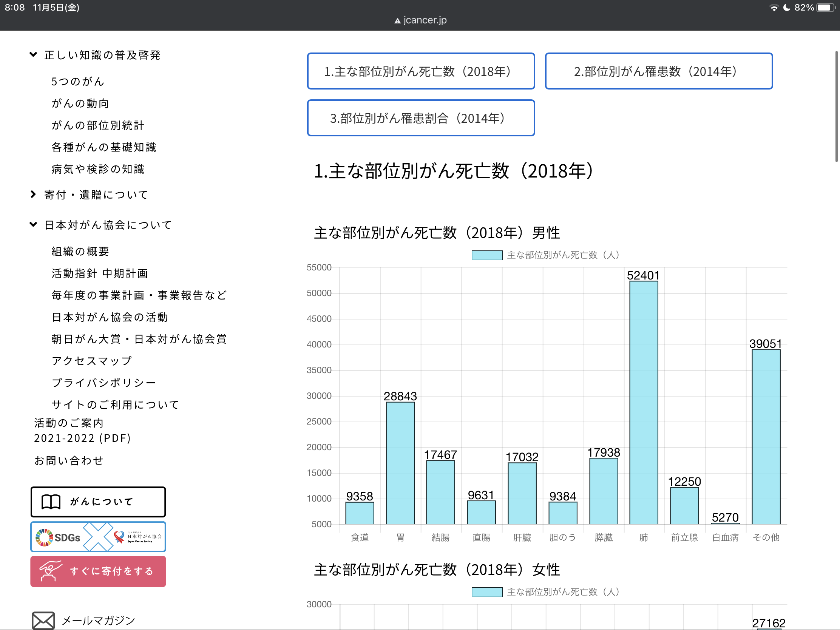Tap the battery indicator in status bar
The width and height of the screenshot is (840, 630).
tap(825, 8)
